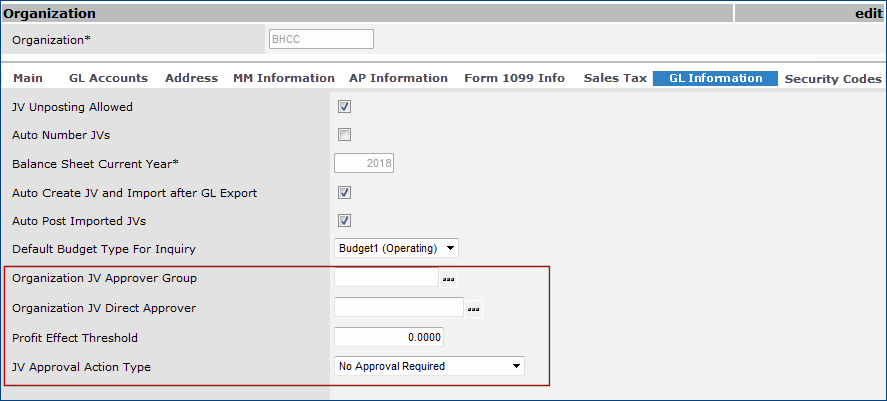Viewport: 887px width, 401px height.
Task: Switch to Form 1099 Info tab
Action: pos(515,78)
